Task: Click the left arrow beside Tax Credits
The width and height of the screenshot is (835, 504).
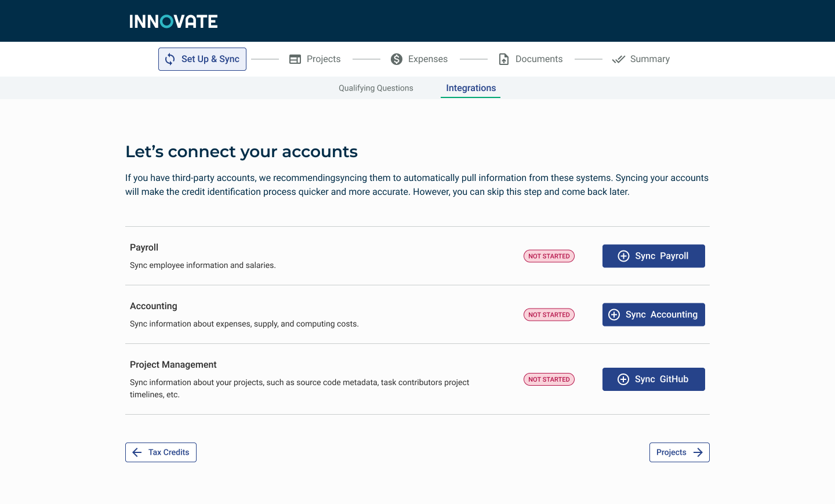Action: [x=137, y=452]
